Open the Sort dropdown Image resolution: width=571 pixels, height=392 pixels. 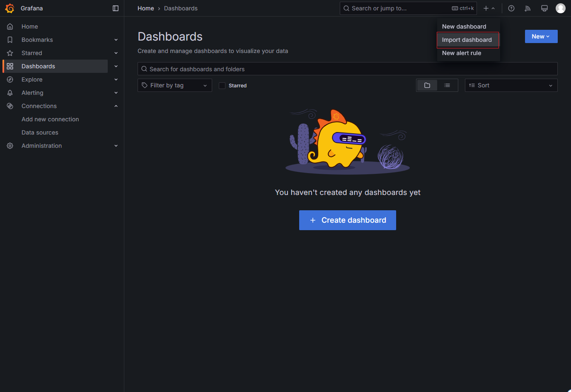[511, 85]
